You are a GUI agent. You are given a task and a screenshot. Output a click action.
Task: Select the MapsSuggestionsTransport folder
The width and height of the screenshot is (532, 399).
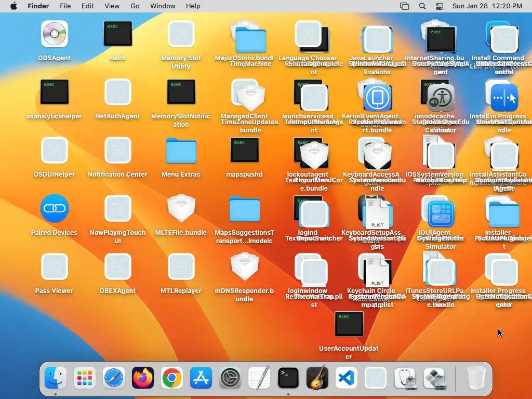tap(245, 209)
